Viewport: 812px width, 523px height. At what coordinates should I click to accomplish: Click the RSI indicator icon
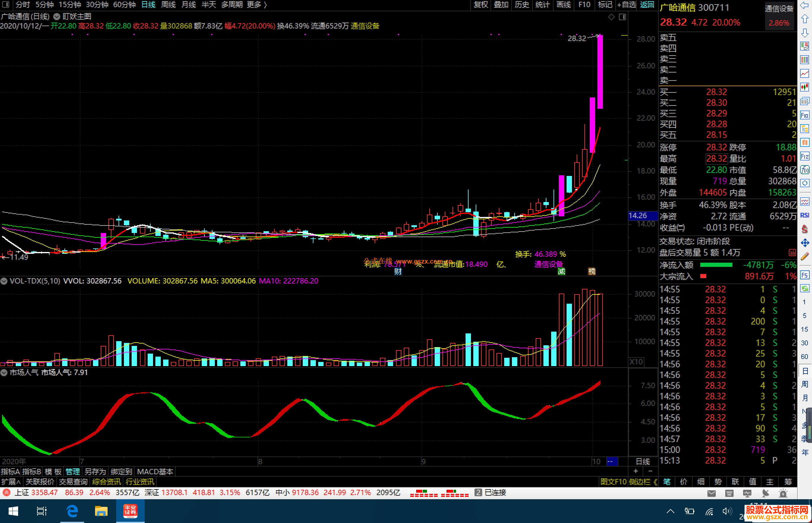[x=805, y=215]
